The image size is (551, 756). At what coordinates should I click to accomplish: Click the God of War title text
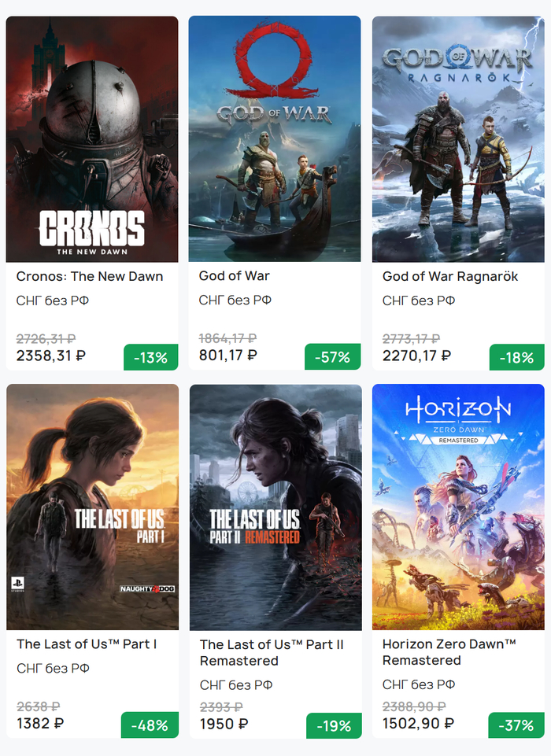coord(235,276)
